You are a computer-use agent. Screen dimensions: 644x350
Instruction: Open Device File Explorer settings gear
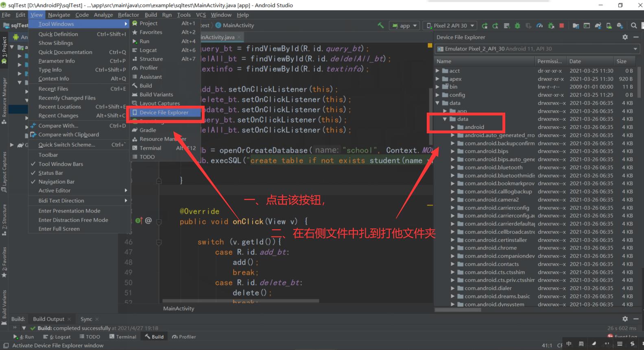click(x=625, y=37)
